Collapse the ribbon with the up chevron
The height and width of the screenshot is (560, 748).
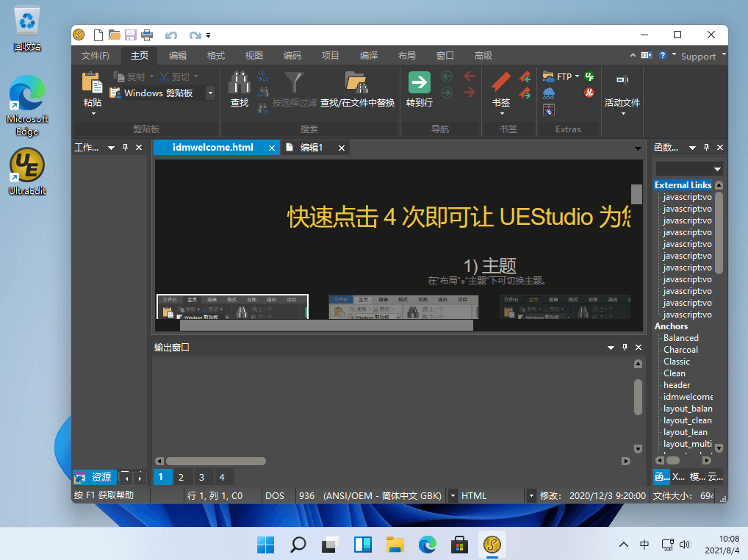click(x=633, y=55)
